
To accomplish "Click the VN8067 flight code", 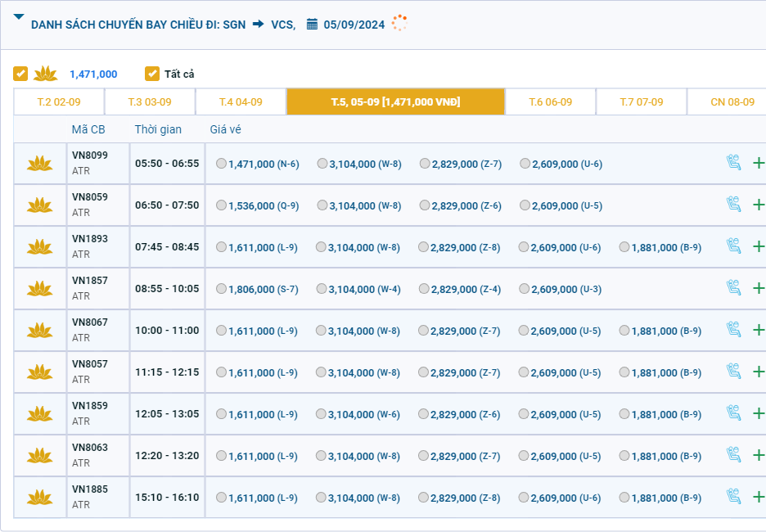I will pos(89,322).
